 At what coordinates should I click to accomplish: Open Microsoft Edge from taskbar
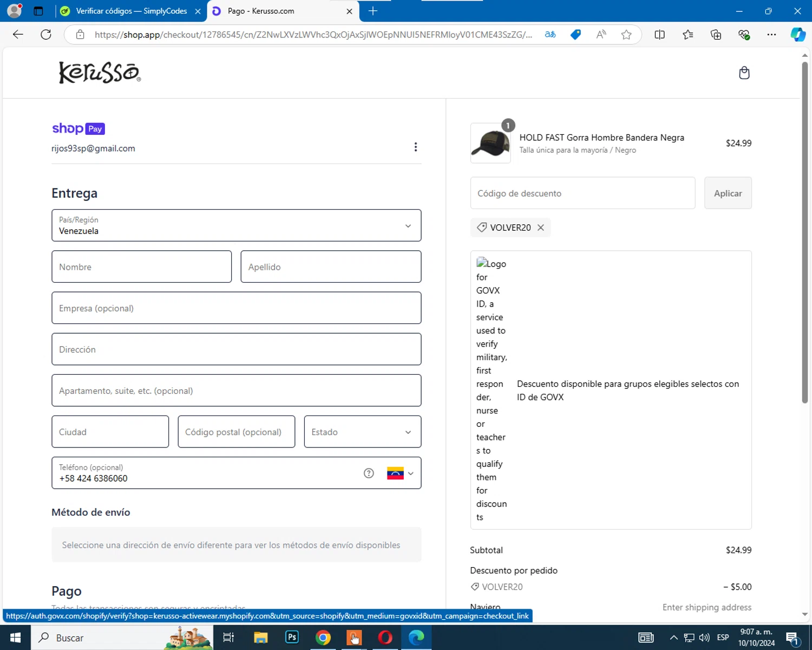[x=416, y=638]
